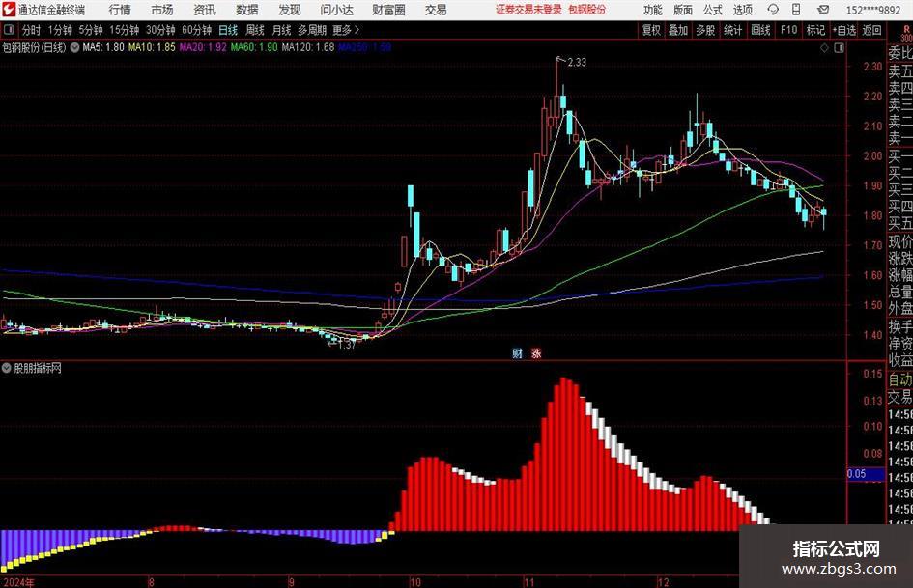913x588 pixels.
Task: Click the 包钢股份 stock name in the top bar
Action: coord(586,10)
